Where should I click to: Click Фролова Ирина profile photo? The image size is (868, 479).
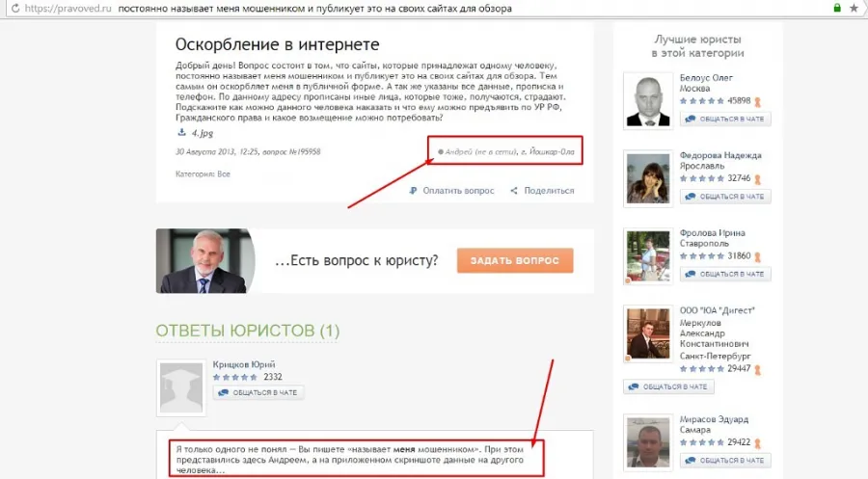click(x=648, y=256)
